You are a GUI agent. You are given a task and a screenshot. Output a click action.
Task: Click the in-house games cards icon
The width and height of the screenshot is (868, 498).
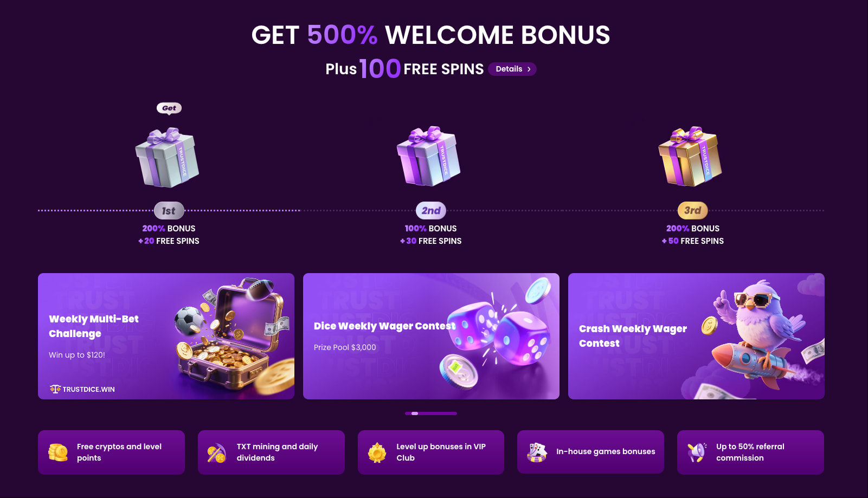[537, 452]
